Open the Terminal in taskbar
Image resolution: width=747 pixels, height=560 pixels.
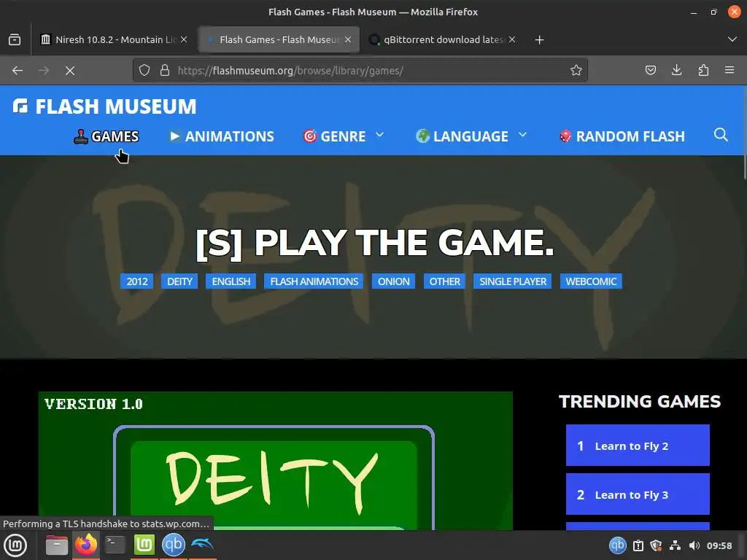[115, 545]
